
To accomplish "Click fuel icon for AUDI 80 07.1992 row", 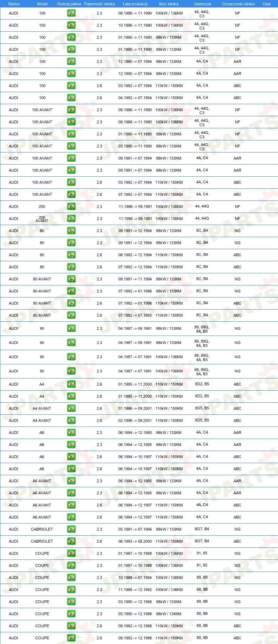I will coord(71,267).
